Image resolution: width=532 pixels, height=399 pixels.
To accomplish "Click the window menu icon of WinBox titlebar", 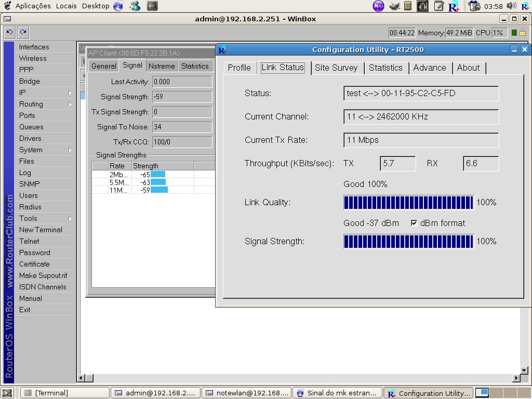I will click(x=7, y=19).
